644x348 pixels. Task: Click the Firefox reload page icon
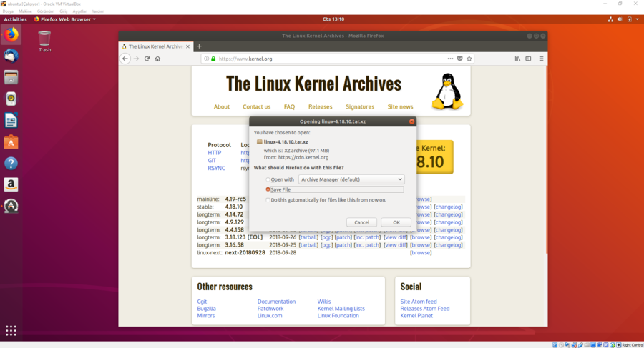coord(147,59)
